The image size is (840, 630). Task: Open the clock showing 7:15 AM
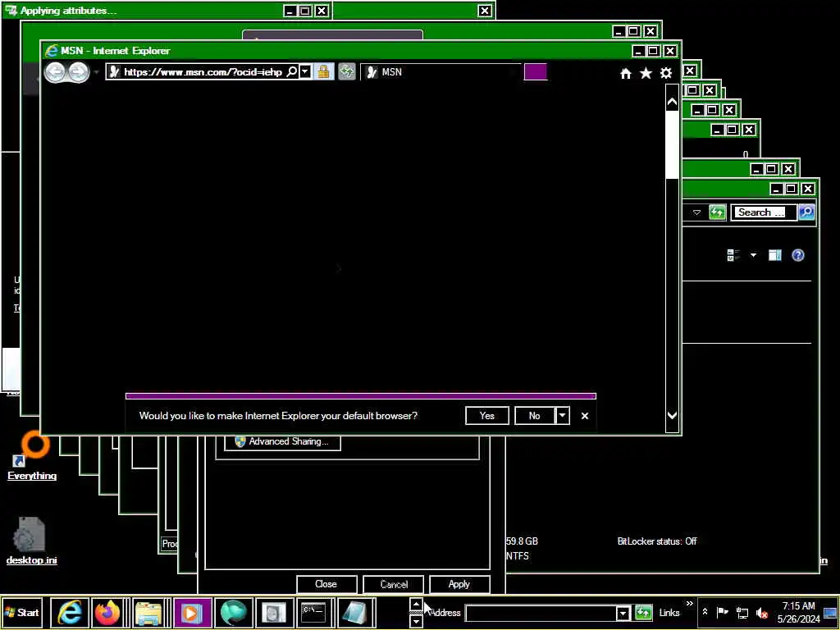[798, 612]
